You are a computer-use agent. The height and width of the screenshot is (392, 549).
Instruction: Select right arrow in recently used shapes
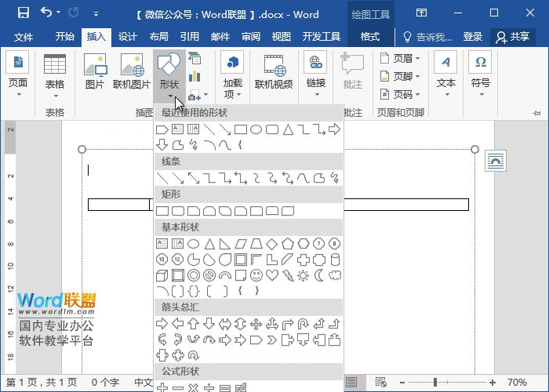334,129
